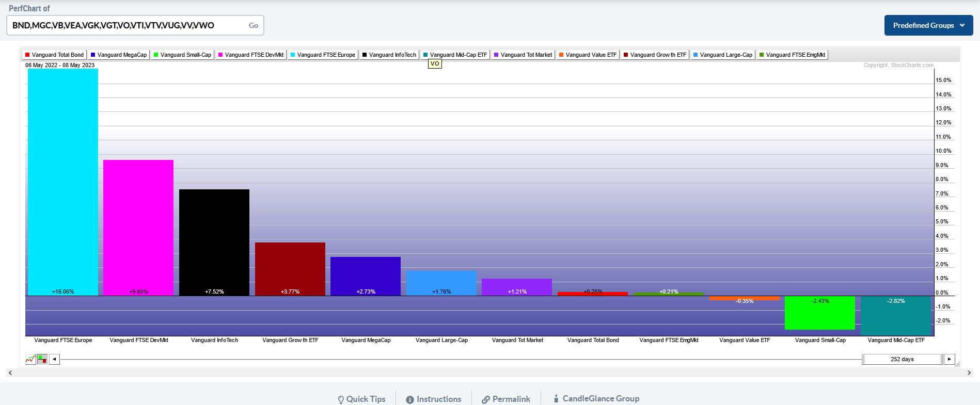The image size is (980, 405).
Task: Select the histogram bar chart mode icon
Action: pyautogui.click(x=42, y=359)
